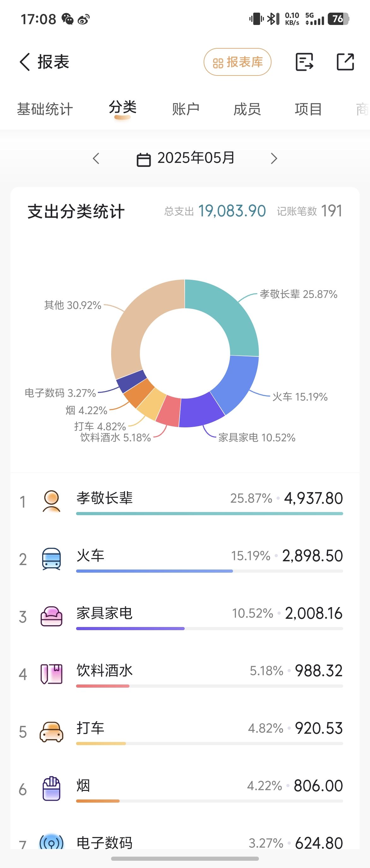Viewport: 370px width, 868px height.
Task: Tap the share icon in header
Action: pos(345,62)
